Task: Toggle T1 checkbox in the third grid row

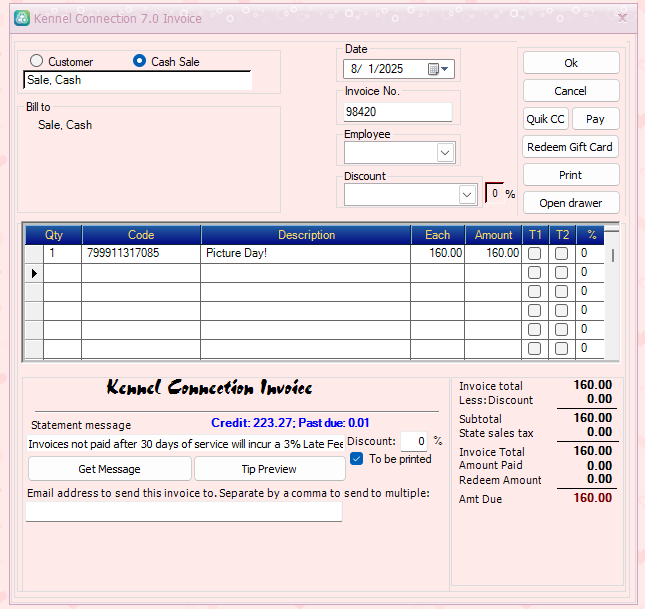Action: (534, 291)
